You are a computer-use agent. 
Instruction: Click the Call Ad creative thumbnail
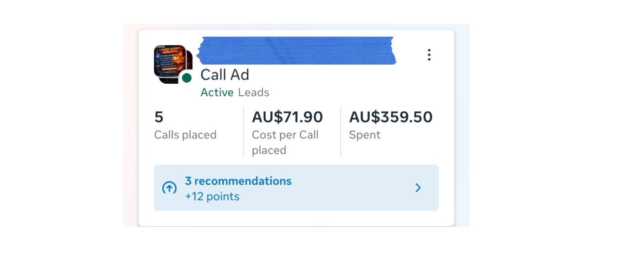point(171,62)
